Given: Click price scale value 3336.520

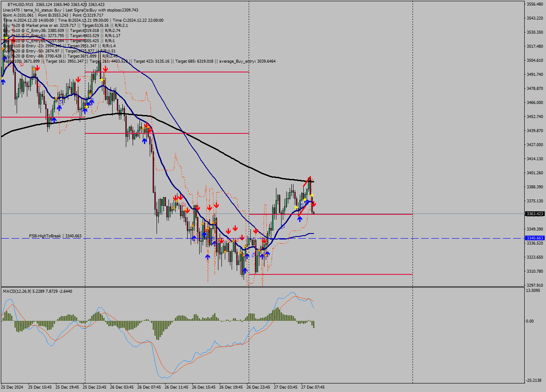Looking at the screenshot, I should click(x=534, y=243).
